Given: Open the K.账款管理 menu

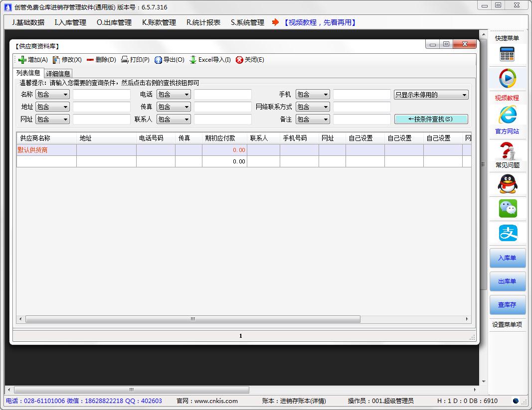Looking at the screenshot, I should click(x=158, y=22).
